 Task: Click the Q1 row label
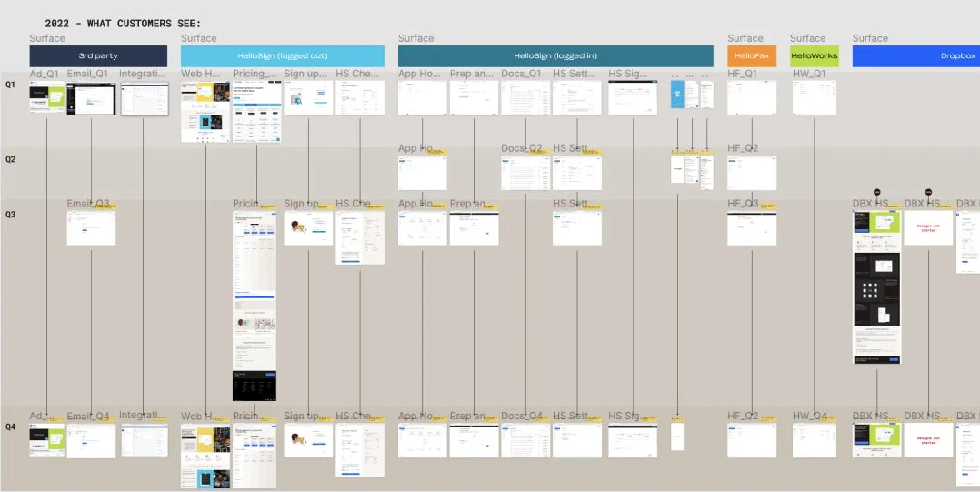tap(10, 85)
